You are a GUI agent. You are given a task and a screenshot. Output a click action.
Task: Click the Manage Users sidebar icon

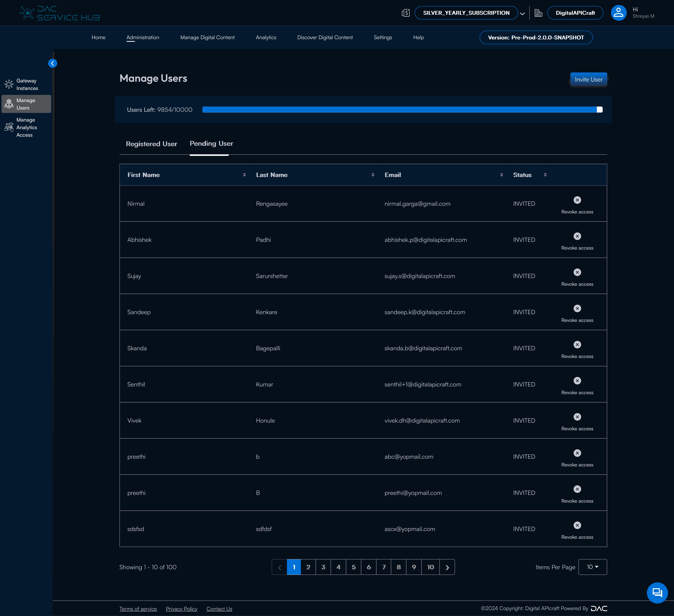tap(9, 104)
